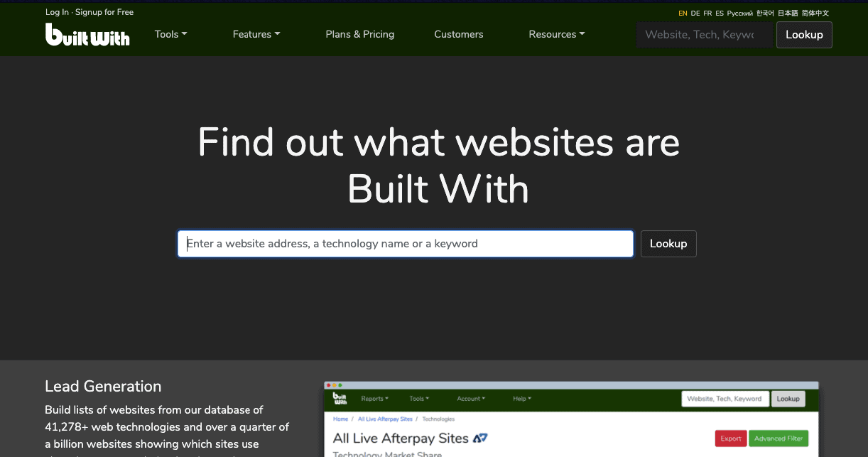Switch language to FR
Screen dimensions: 868x457
pos(707,13)
